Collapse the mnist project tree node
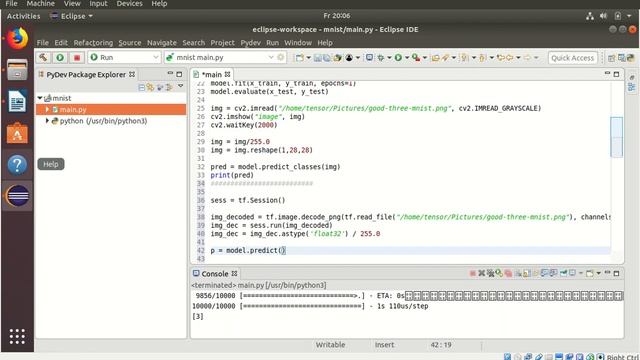Viewport: 640px width, 360px height. 40,98
